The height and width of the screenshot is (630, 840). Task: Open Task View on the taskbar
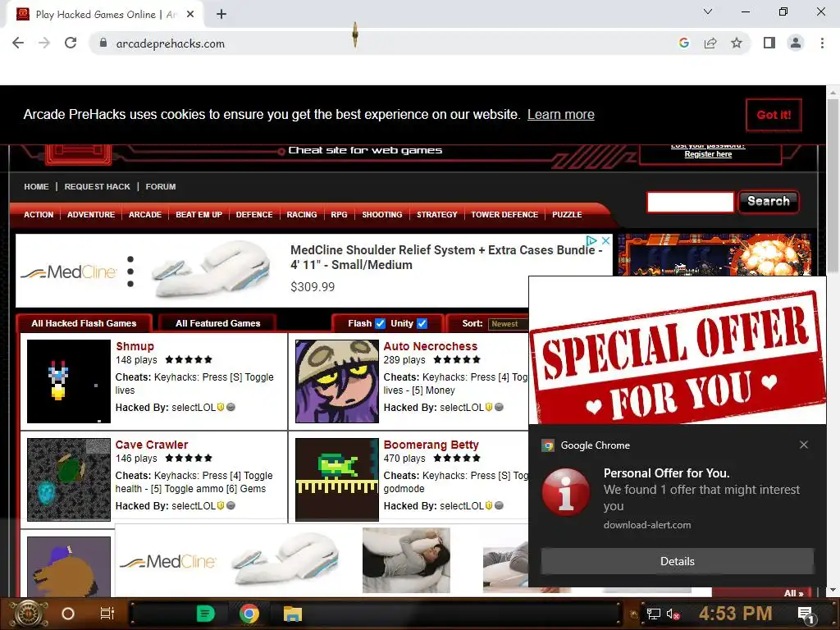click(x=107, y=614)
